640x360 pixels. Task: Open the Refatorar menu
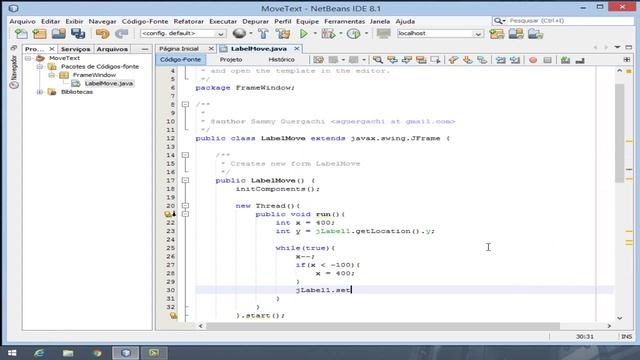click(189, 21)
